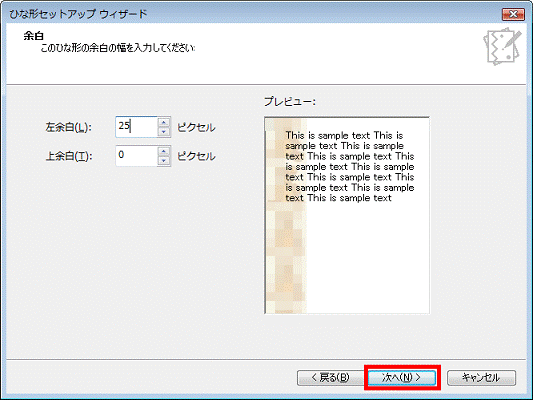Click the sample text in the preview
Screen dimensions: 533x400
[350, 167]
